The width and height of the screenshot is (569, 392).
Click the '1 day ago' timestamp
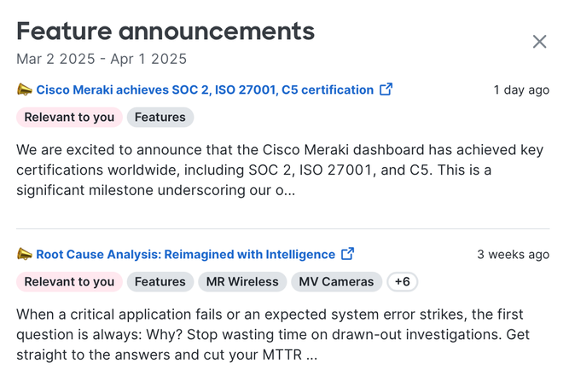point(521,90)
